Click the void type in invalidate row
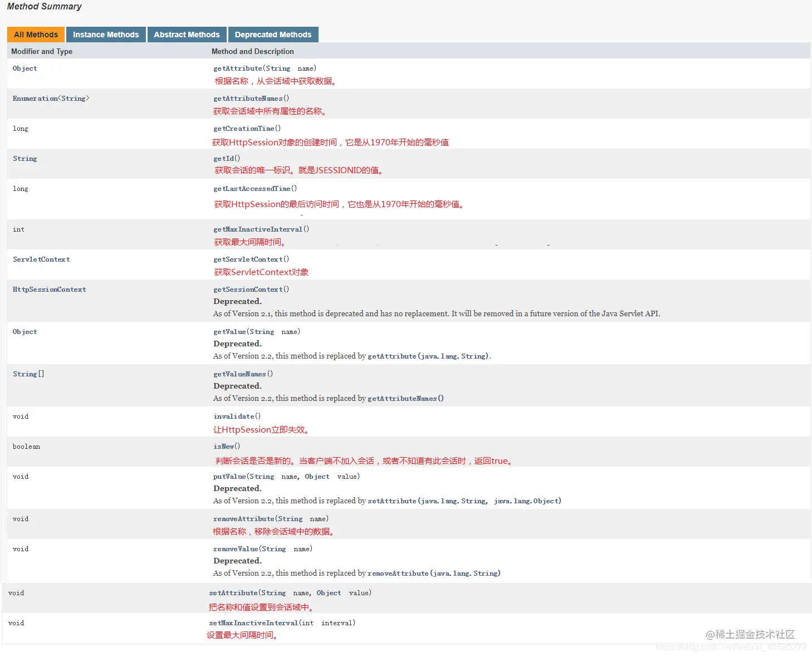812x657 pixels. 21,416
